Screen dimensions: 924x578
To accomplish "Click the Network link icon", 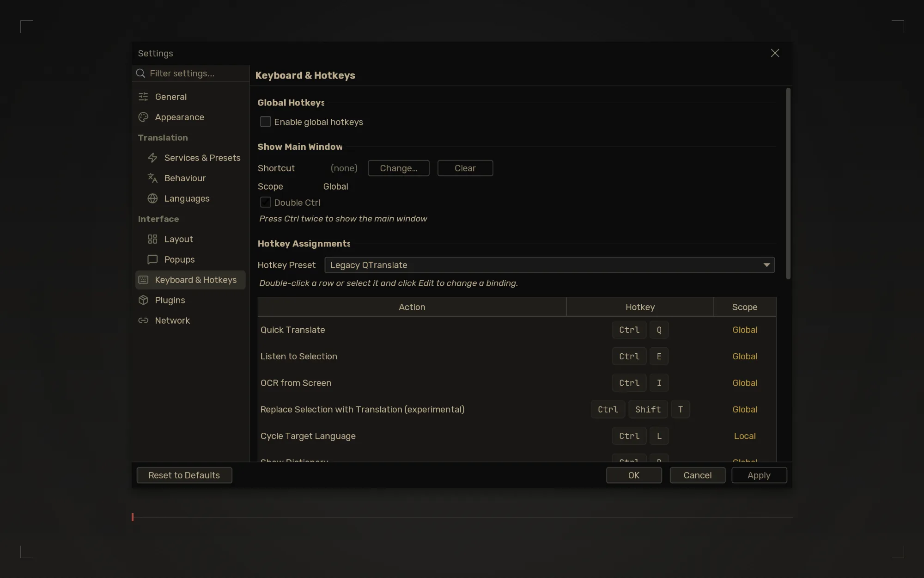I will point(143,320).
